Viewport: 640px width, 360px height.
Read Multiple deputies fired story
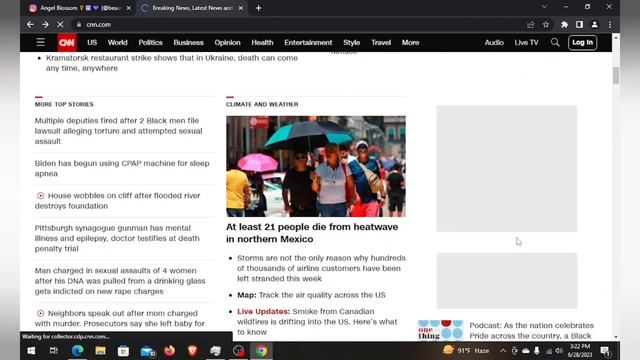(118, 131)
